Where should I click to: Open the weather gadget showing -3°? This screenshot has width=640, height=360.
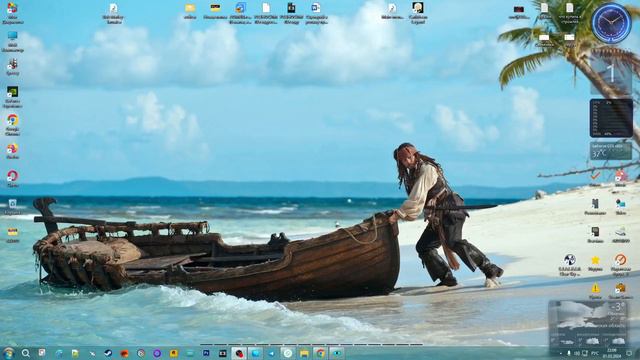[589, 323]
